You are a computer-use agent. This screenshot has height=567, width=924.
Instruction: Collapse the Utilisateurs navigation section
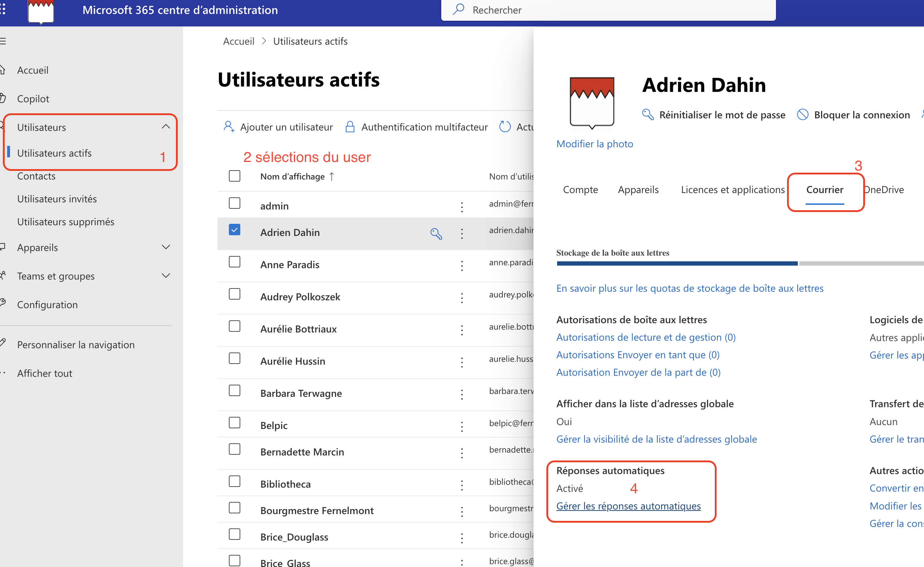[165, 127]
